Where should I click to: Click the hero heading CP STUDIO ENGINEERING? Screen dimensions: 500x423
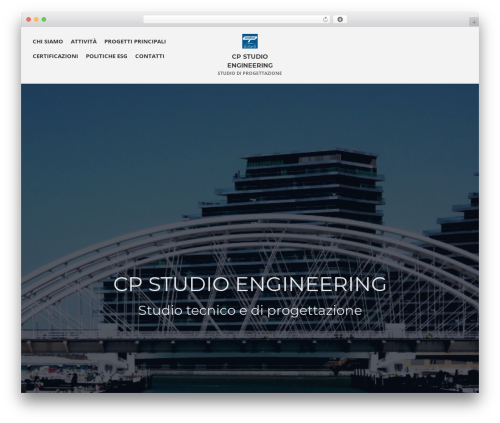tap(250, 284)
